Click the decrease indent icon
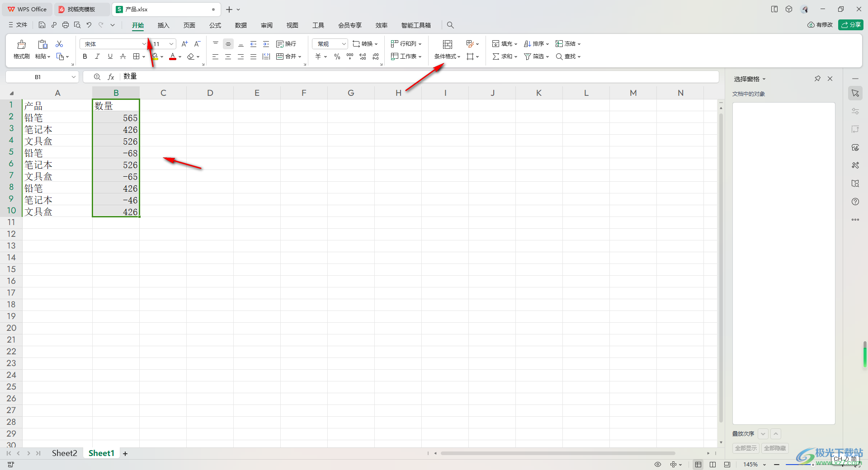Viewport: 868px width, 470px height. [254, 44]
